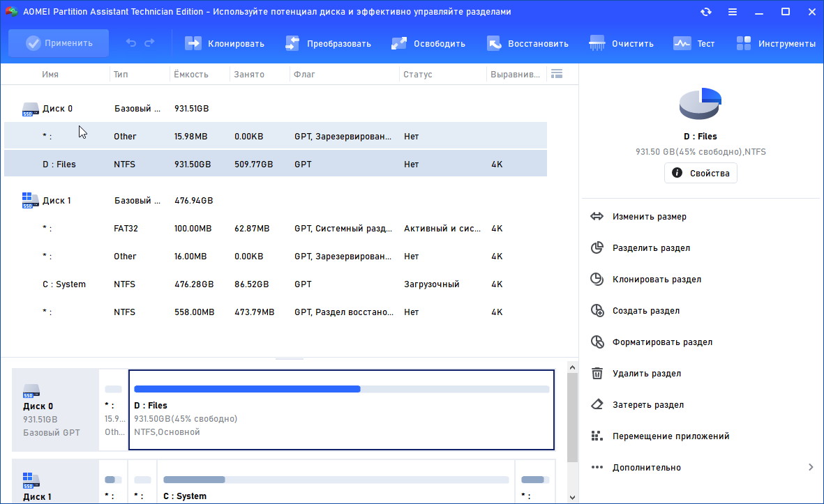Select D : Files block in disk map

[342, 410]
